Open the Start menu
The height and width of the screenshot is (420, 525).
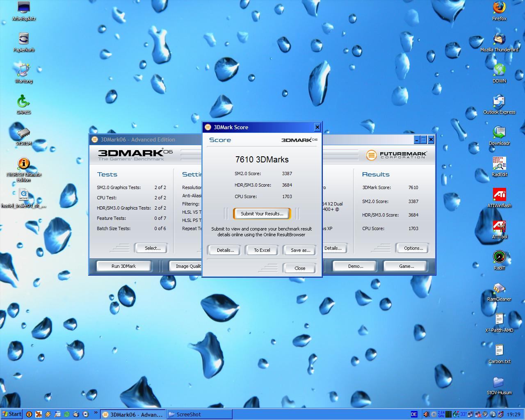[x=11, y=414]
